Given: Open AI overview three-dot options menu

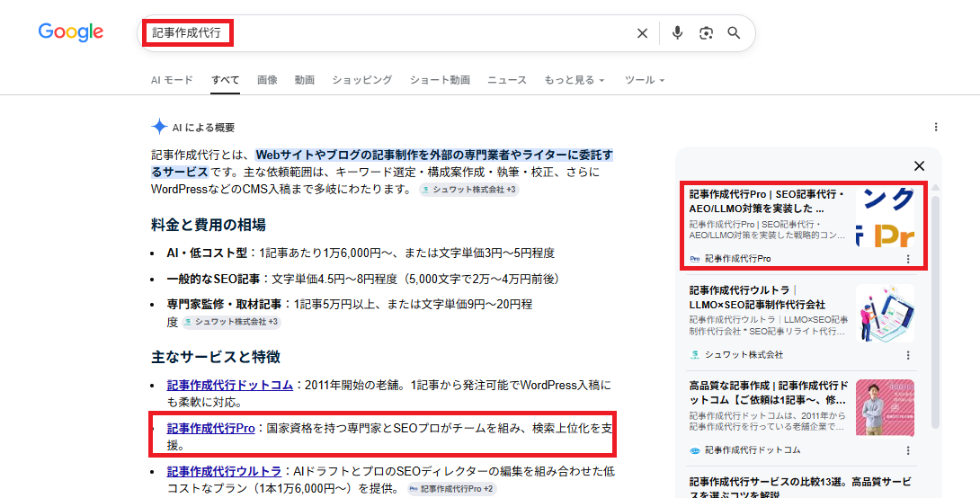Looking at the screenshot, I should (936, 127).
